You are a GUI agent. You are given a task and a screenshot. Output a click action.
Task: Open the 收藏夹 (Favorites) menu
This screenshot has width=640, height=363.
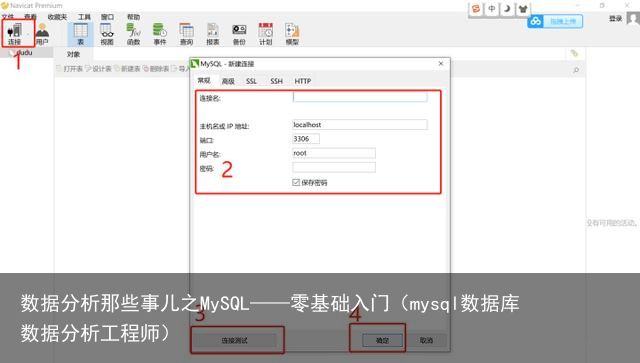[x=57, y=17]
